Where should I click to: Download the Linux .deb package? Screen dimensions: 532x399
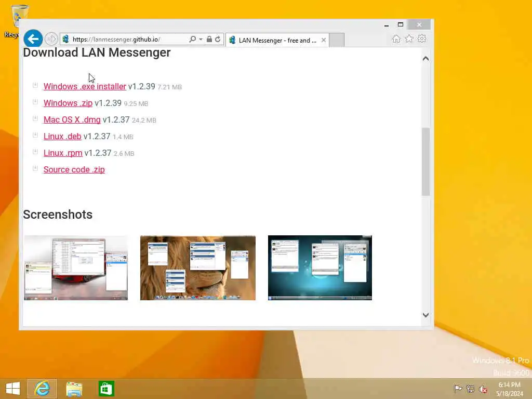point(62,137)
